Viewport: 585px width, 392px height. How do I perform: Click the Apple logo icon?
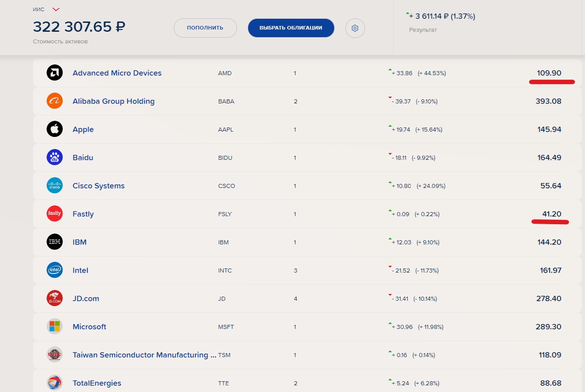tap(55, 129)
